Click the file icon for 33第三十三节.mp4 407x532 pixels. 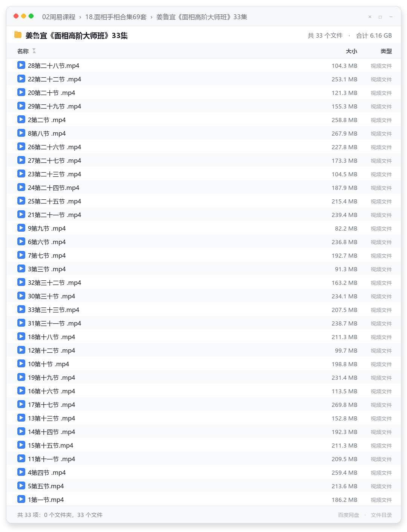(21, 309)
